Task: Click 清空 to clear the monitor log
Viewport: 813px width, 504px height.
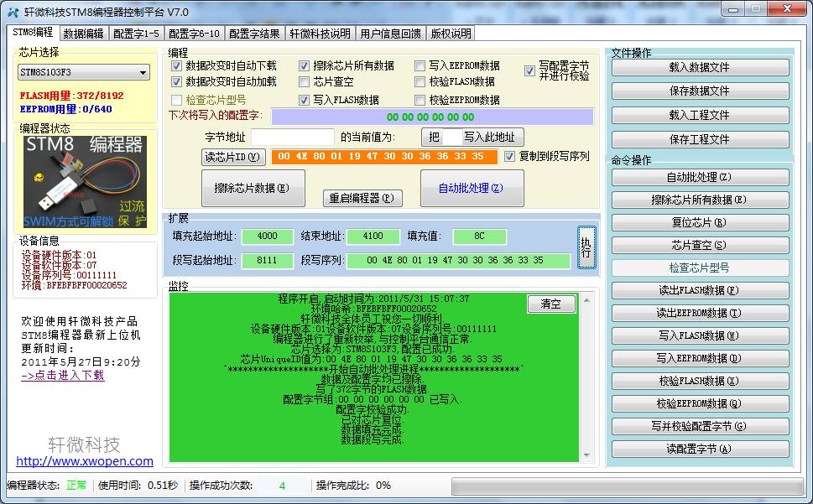Action: 551,304
